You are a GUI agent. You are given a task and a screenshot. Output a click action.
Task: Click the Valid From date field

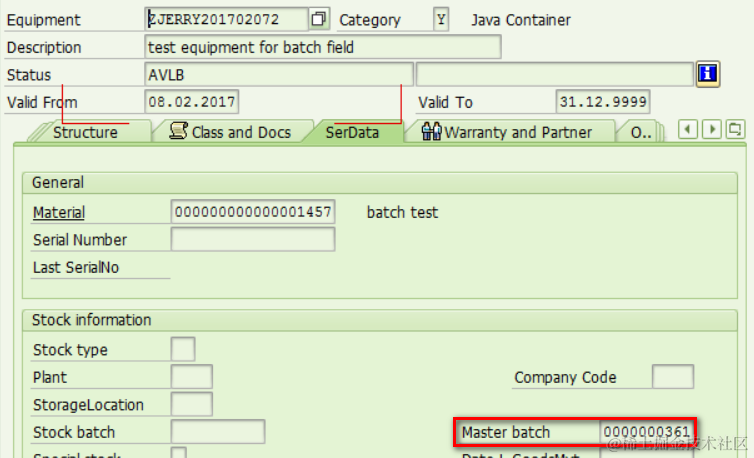192,102
